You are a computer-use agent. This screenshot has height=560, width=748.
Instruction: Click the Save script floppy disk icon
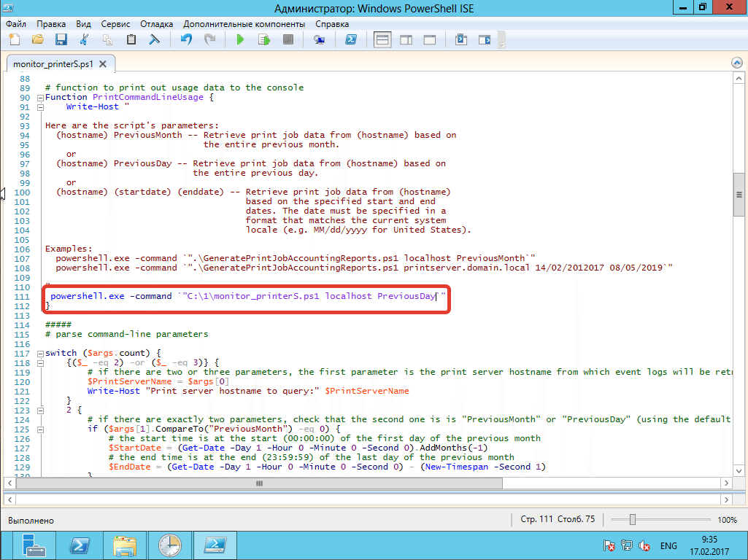tap(61, 39)
